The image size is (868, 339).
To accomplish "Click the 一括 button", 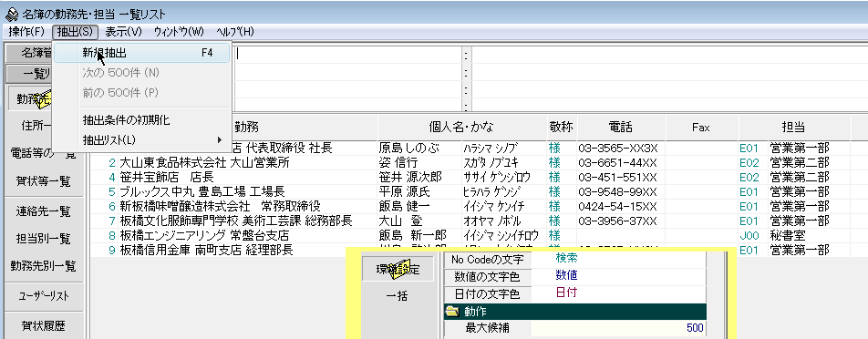I will [397, 296].
